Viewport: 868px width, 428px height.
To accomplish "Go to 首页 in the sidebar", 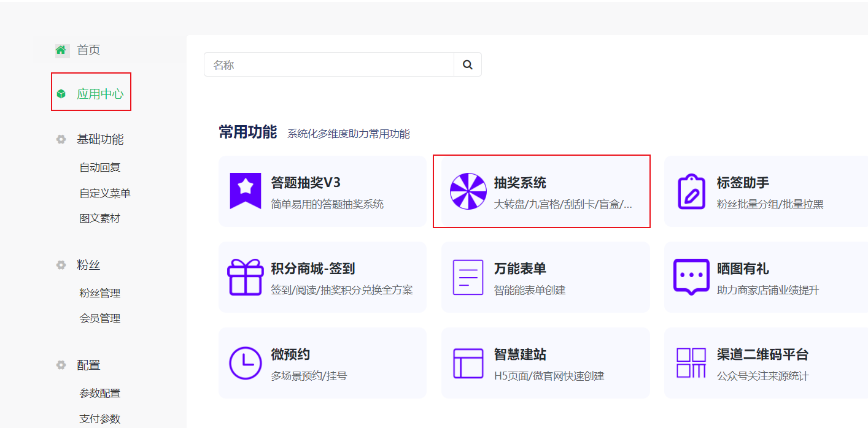I will (x=88, y=50).
